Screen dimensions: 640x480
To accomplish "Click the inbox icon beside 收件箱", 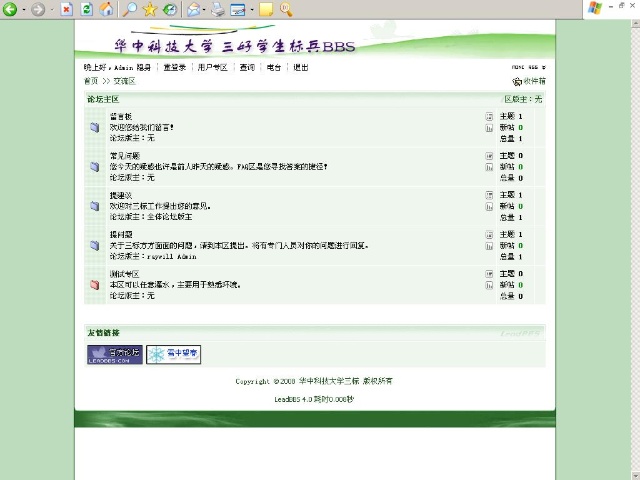I will (517, 81).
